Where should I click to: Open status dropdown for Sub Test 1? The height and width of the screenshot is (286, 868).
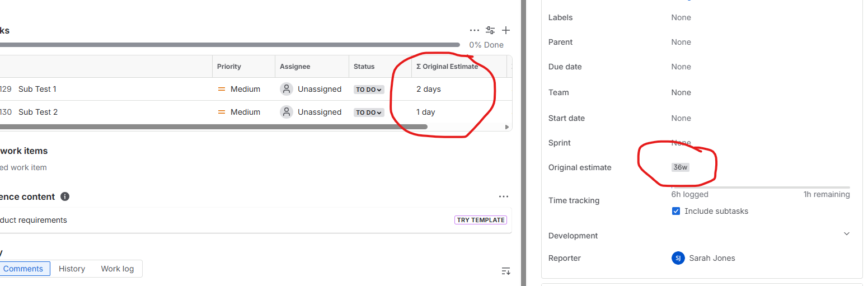369,90
